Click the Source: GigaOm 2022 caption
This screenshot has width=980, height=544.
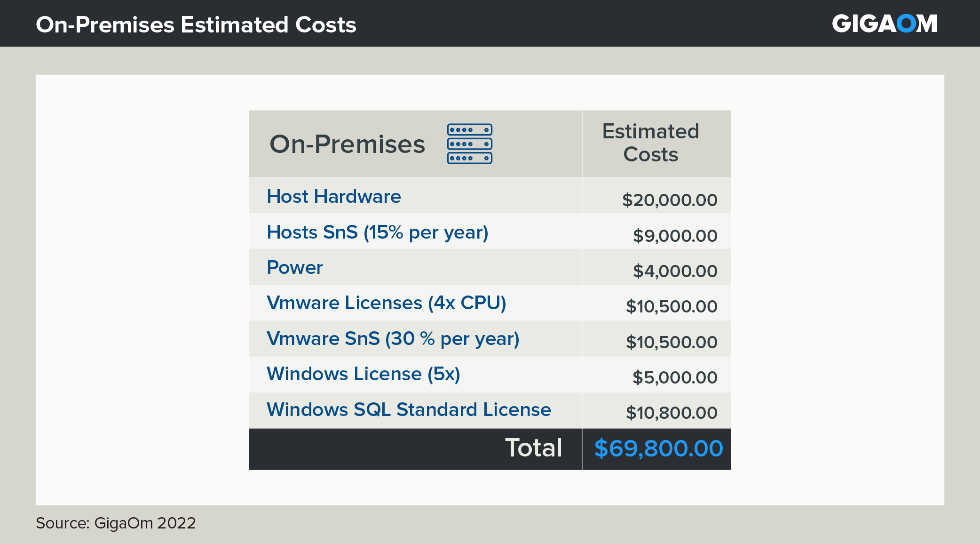coord(116,523)
